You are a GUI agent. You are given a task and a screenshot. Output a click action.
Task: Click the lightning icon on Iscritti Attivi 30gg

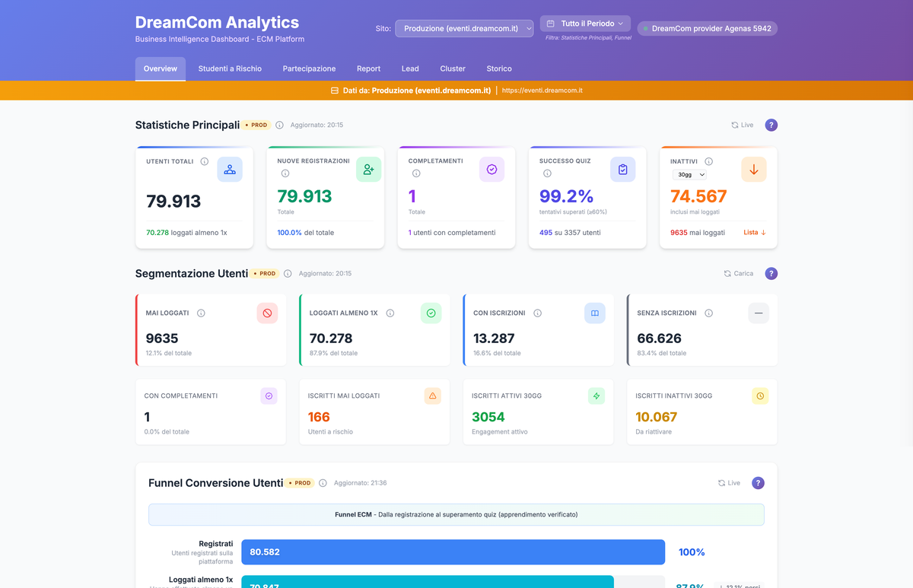tap(596, 396)
